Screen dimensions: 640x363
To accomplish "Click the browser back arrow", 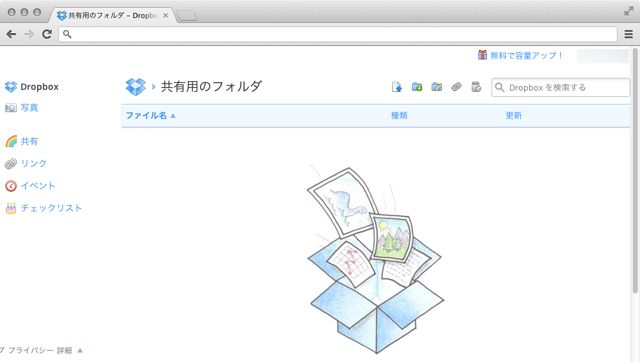I will click(x=11, y=34).
